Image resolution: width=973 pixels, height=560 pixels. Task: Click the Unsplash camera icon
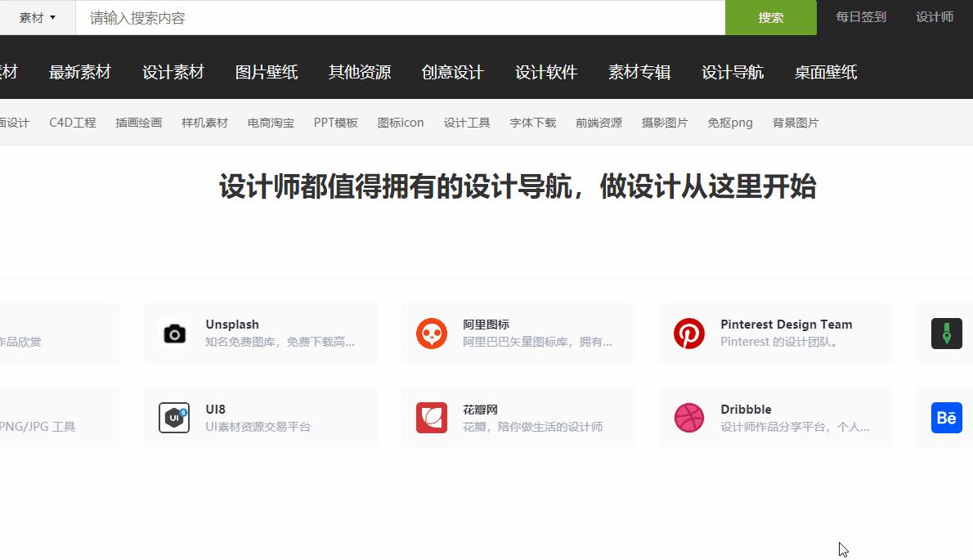tap(173, 334)
